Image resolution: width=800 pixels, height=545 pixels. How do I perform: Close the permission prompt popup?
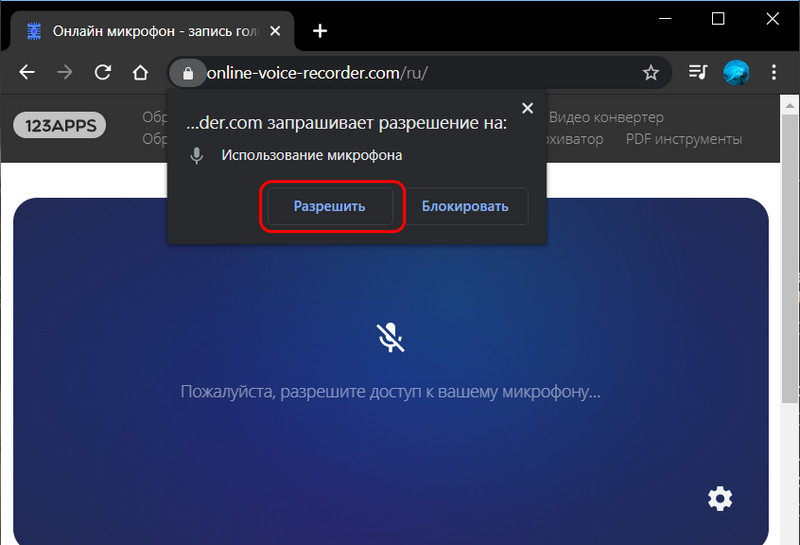528,108
